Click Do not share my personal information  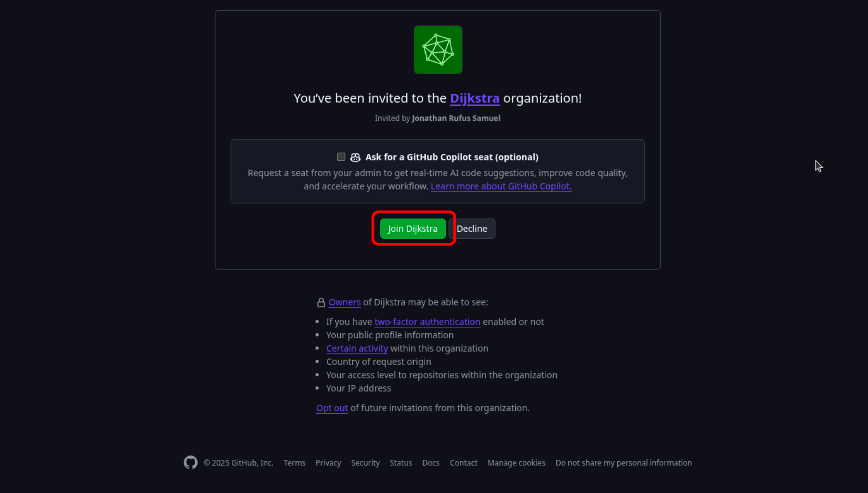click(623, 463)
